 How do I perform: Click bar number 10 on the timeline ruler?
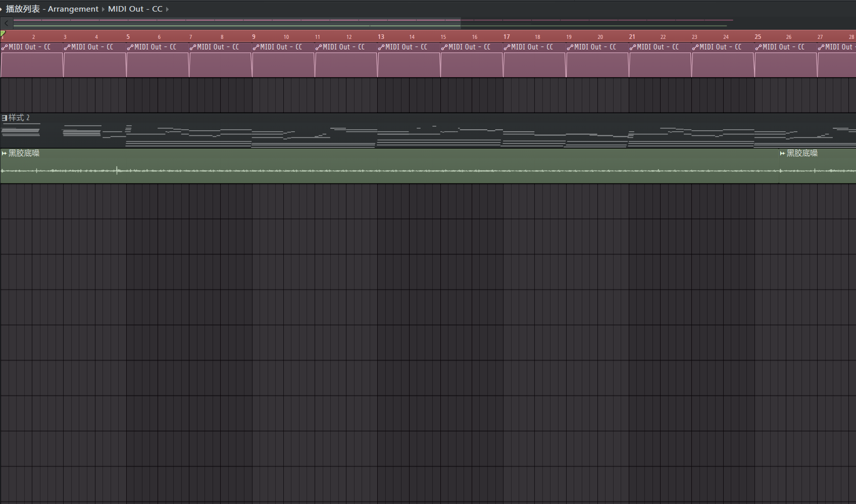tap(286, 37)
